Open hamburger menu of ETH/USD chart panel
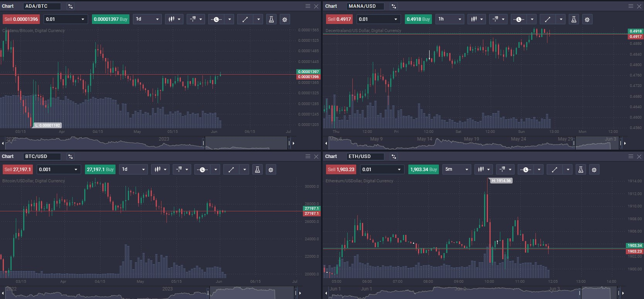This screenshot has height=299, width=644. [631, 156]
